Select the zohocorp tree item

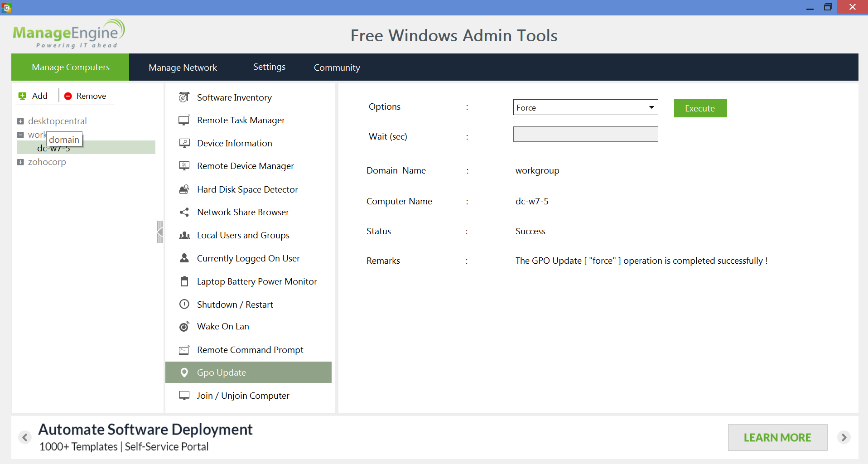pos(47,162)
